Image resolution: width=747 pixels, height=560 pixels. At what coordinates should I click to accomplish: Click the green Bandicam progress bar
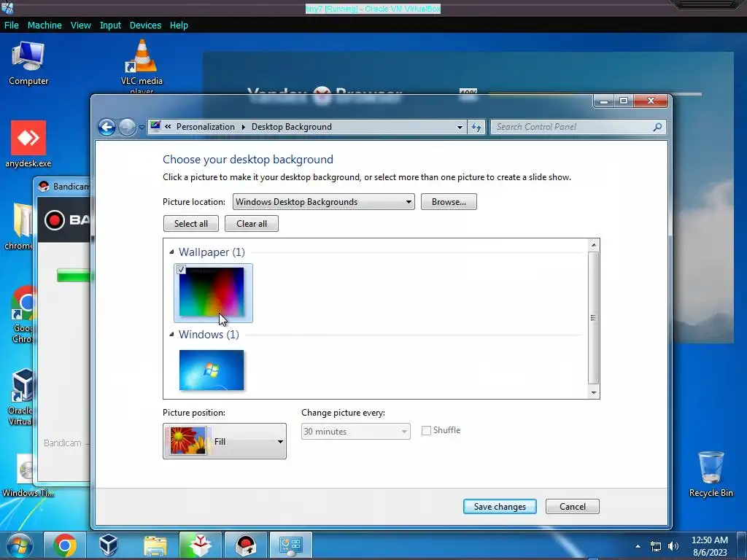click(x=74, y=275)
